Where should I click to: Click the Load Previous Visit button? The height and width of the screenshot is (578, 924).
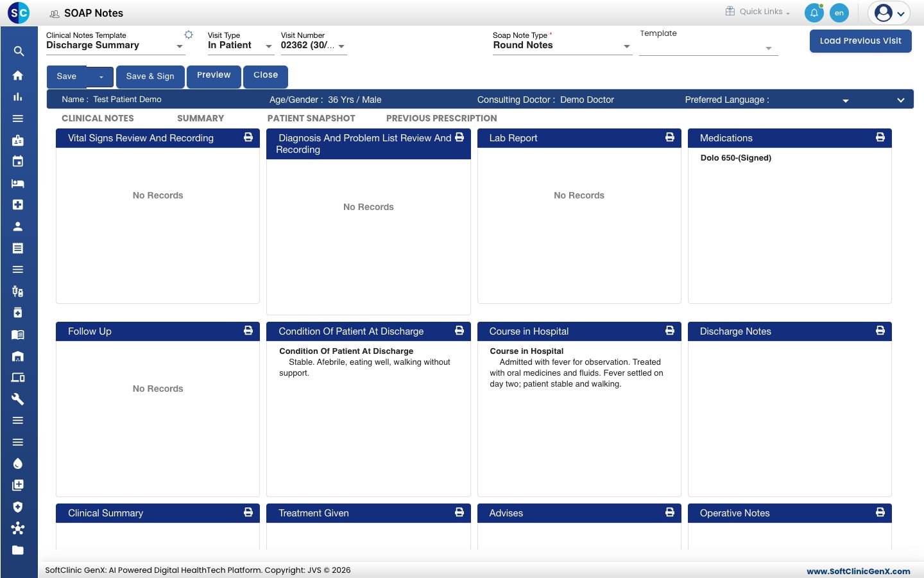(860, 41)
